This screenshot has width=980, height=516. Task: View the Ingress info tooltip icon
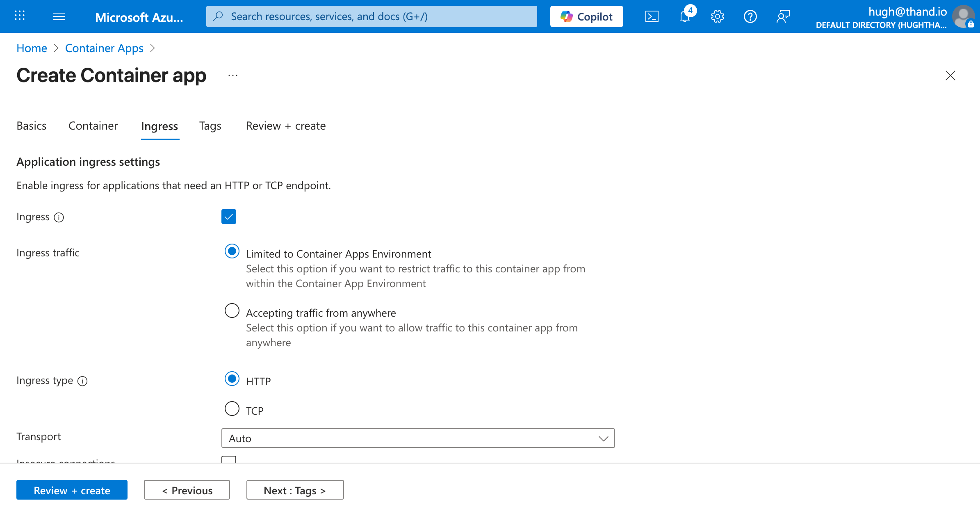point(59,217)
